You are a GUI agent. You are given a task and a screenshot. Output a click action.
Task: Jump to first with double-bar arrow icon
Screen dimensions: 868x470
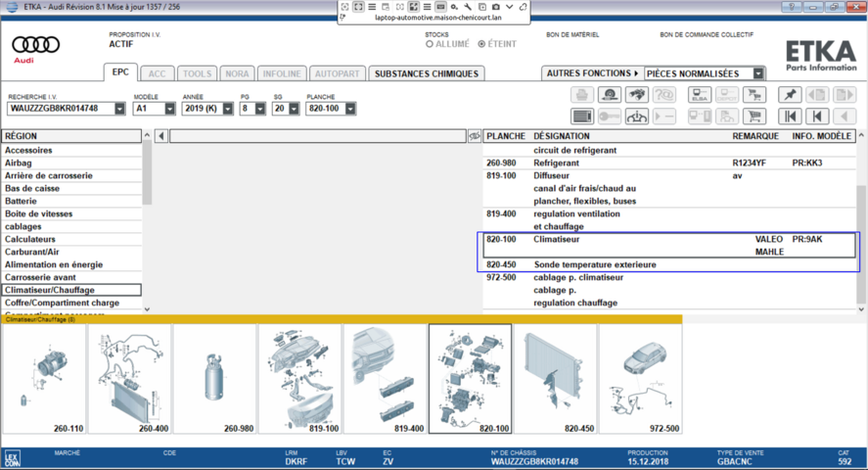tap(790, 117)
